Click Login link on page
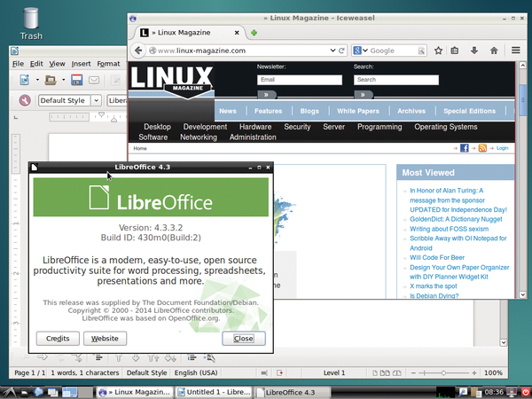 pos(502,148)
